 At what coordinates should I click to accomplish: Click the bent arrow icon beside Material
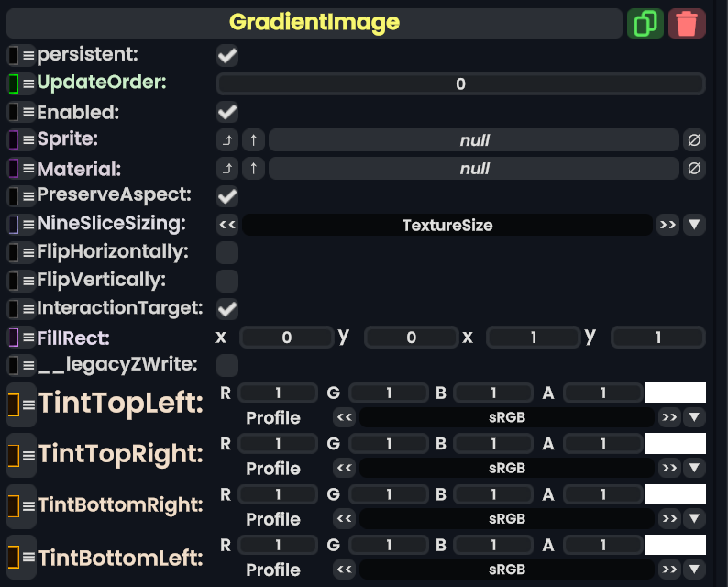[x=226, y=169]
